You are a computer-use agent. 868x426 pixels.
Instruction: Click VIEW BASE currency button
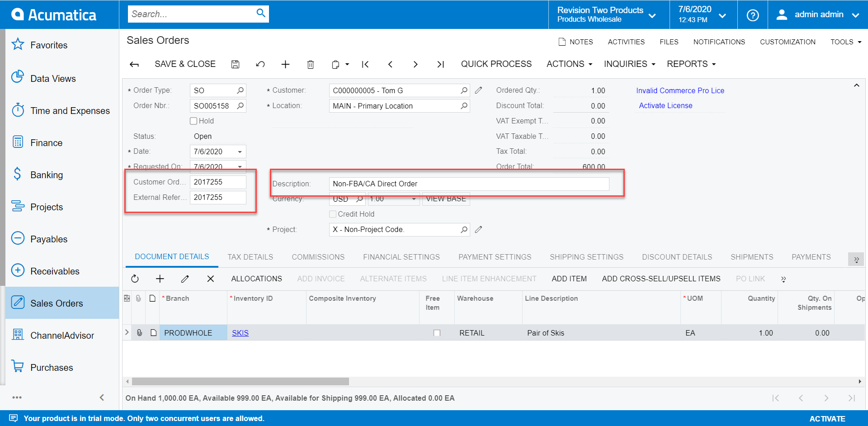click(446, 199)
